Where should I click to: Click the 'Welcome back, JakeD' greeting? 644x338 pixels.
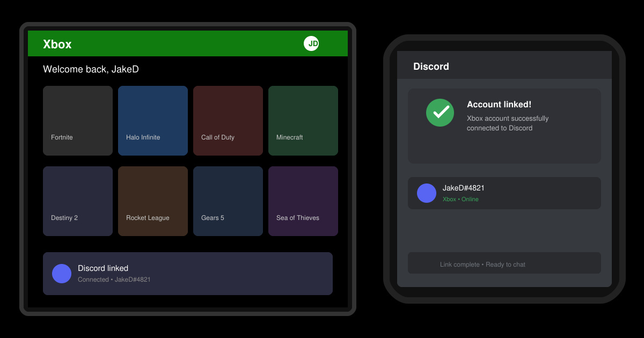(x=91, y=69)
